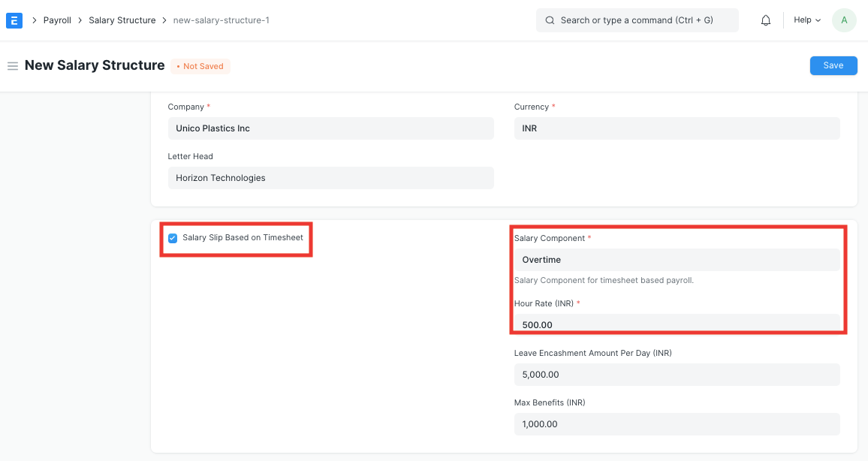Toggle the sidebar hamburger menu icon
The width and height of the screenshot is (868, 461).
[x=12, y=66]
